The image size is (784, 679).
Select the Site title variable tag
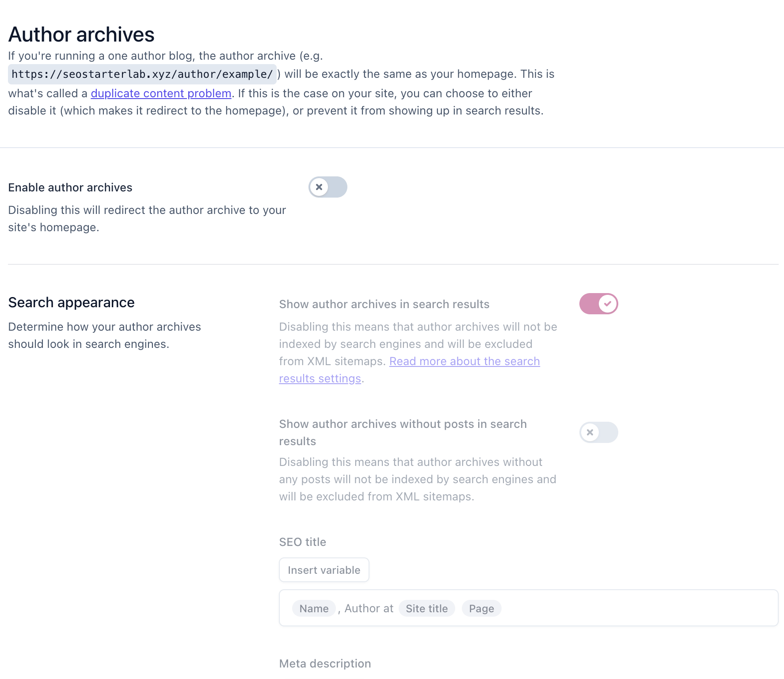coord(426,608)
